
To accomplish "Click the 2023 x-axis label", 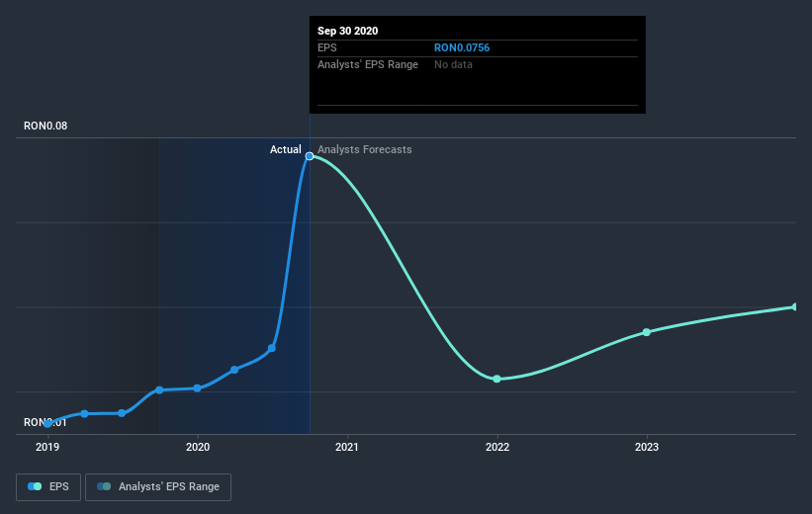I will point(647,447).
